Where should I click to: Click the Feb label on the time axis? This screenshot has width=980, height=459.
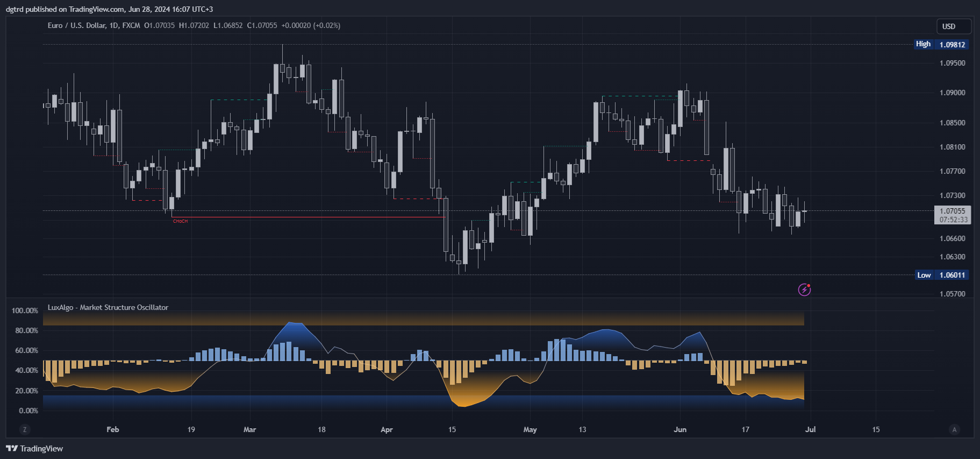coord(113,429)
